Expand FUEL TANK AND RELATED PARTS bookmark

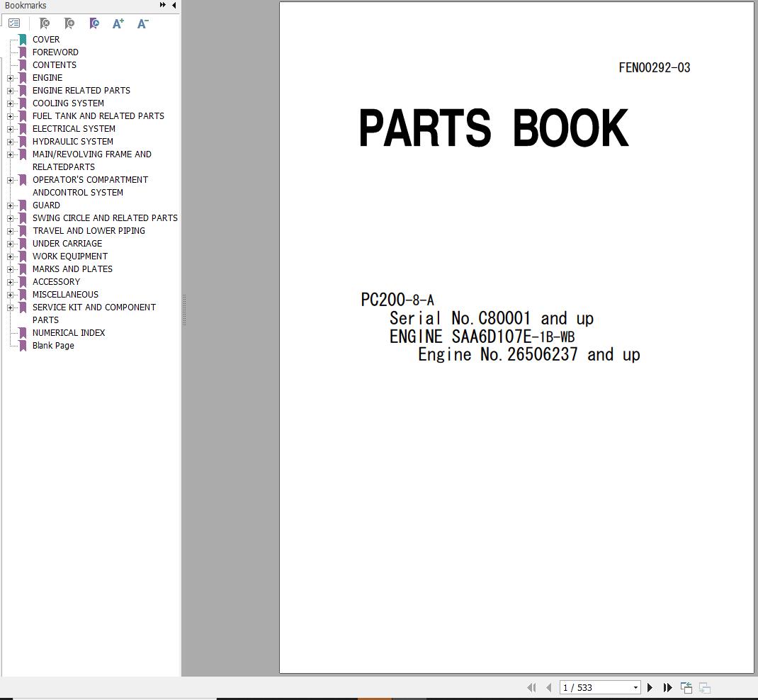(x=10, y=116)
